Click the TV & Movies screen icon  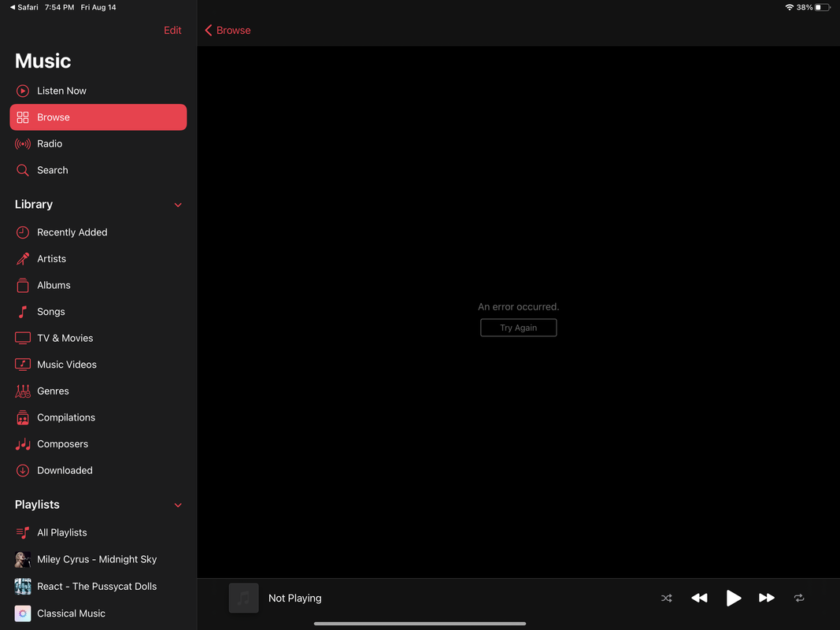(23, 338)
